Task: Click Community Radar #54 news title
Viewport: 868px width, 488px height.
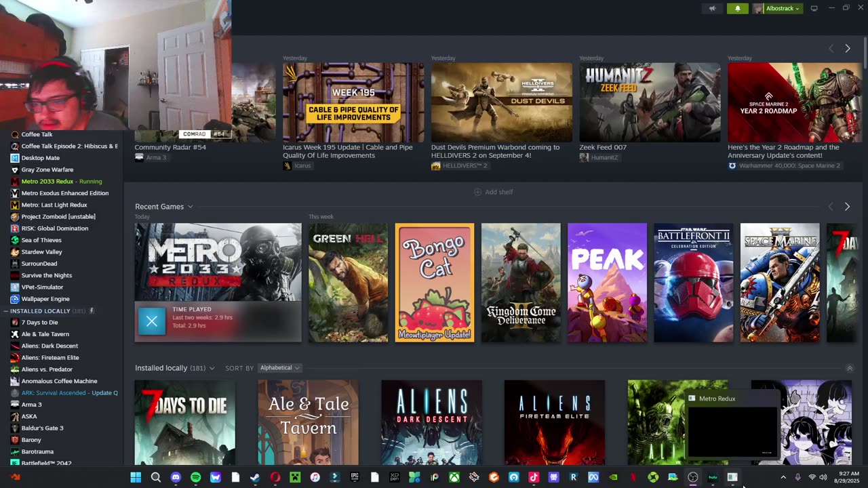Action: click(x=170, y=147)
